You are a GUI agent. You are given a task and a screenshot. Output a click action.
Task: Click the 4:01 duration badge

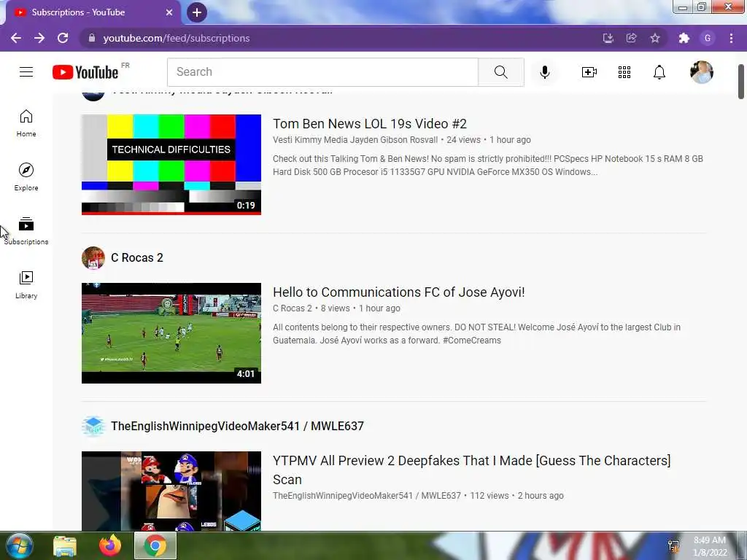[246, 374]
